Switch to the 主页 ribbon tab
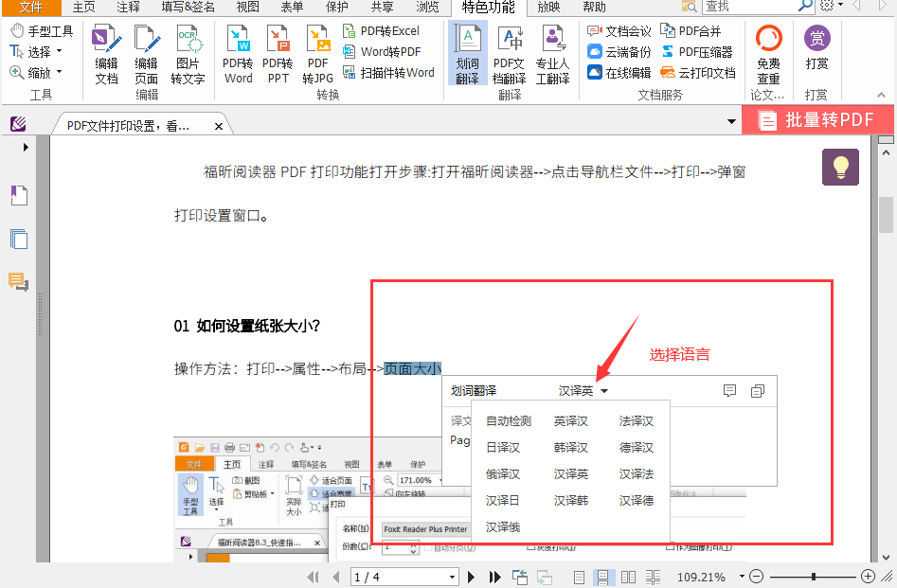This screenshot has height=588, width=897. coord(83,8)
